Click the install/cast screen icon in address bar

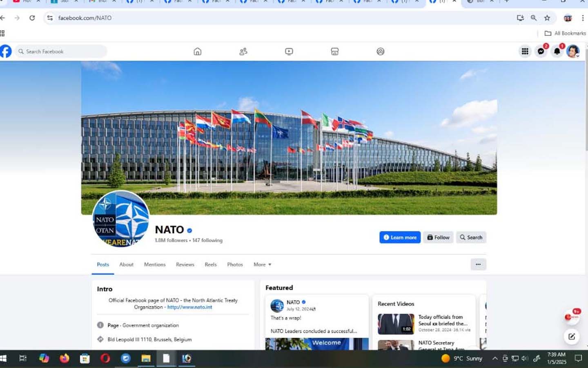[520, 18]
